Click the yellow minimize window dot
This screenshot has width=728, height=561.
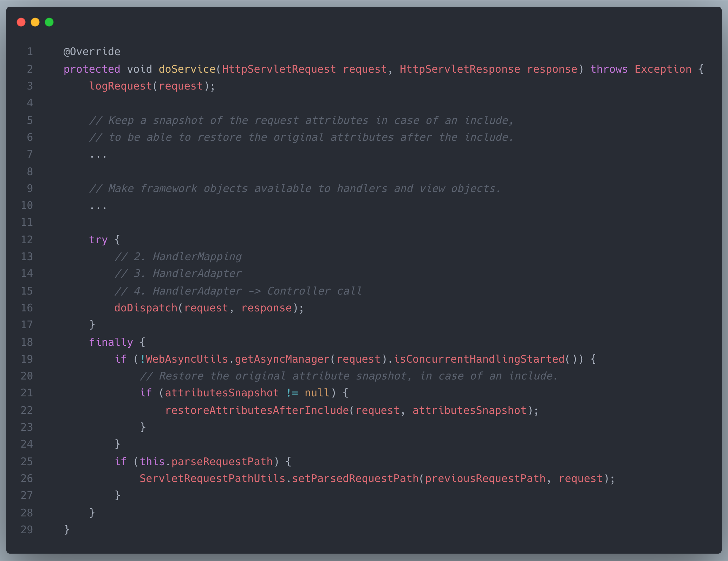[35, 22]
